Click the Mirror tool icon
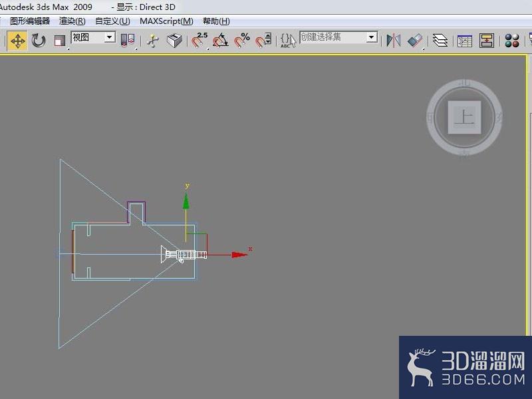Image resolution: width=532 pixels, height=399 pixels. [394, 41]
